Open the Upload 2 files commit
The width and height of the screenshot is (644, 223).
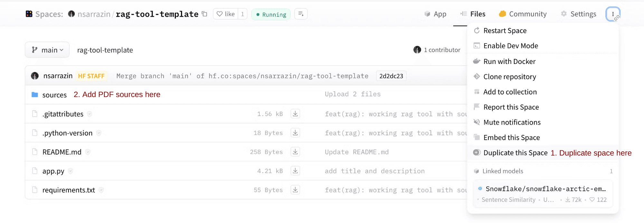pos(353,94)
